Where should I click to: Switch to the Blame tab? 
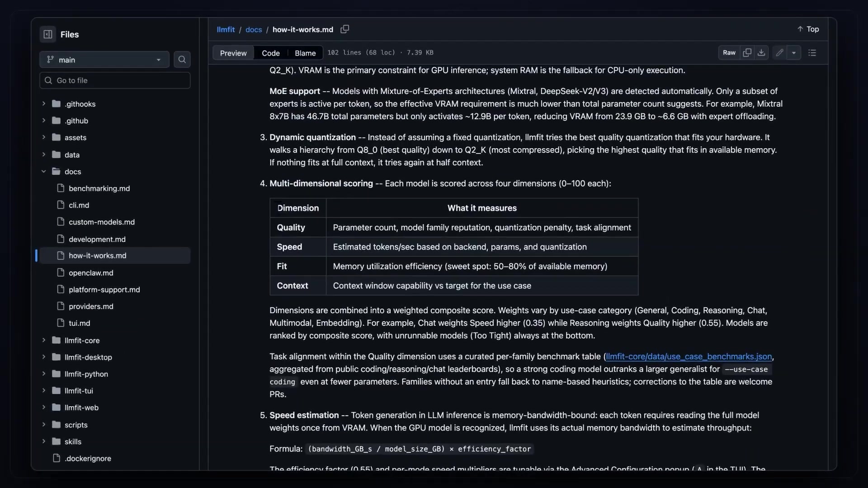pyautogui.click(x=305, y=53)
